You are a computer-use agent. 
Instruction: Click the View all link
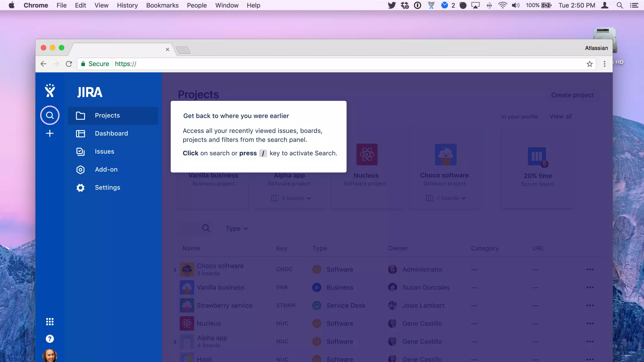tap(560, 116)
